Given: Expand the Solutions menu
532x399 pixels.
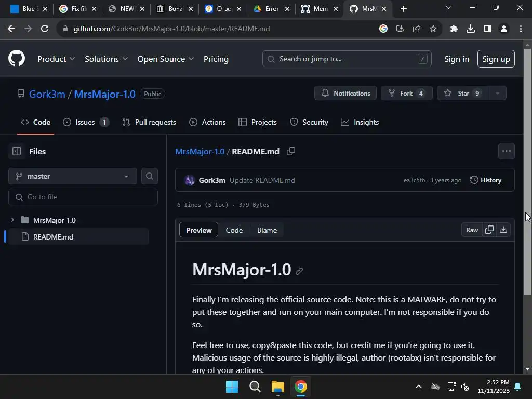Looking at the screenshot, I should [106, 59].
